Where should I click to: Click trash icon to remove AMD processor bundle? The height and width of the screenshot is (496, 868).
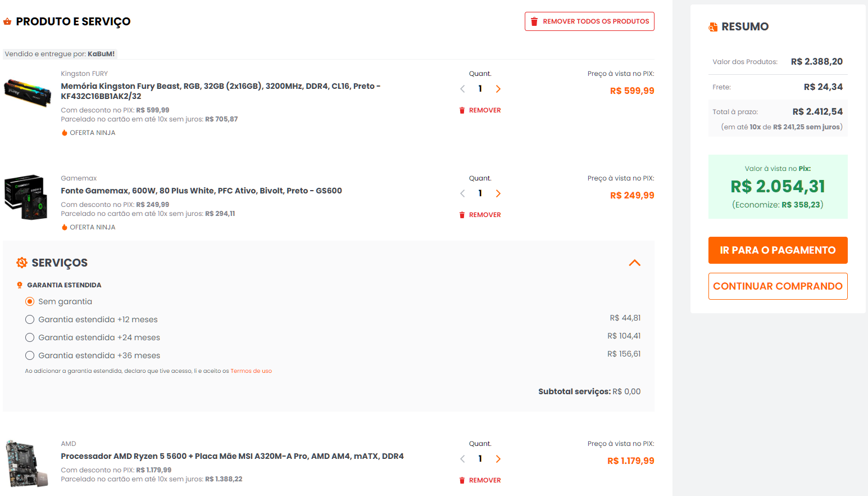tap(462, 480)
